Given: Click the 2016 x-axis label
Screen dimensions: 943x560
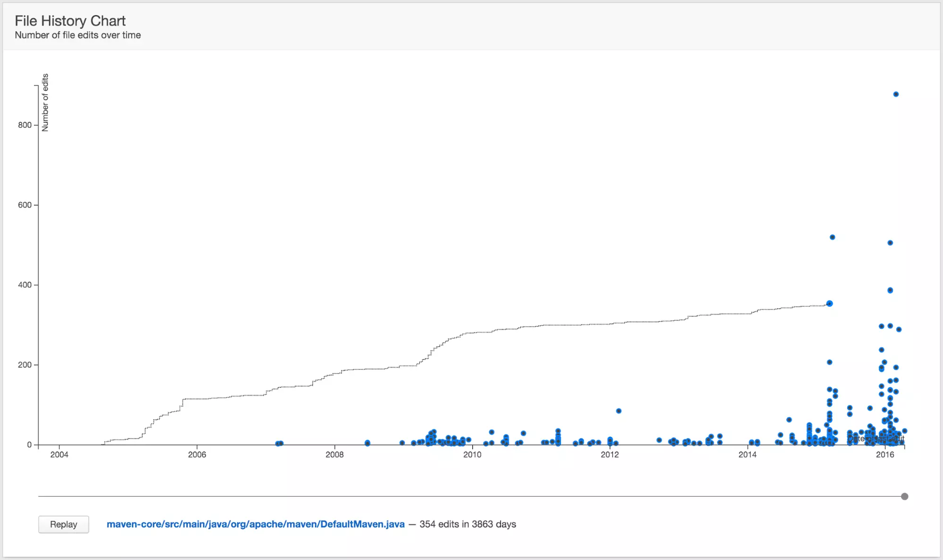Looking at the screenshot, I should 885,455.
